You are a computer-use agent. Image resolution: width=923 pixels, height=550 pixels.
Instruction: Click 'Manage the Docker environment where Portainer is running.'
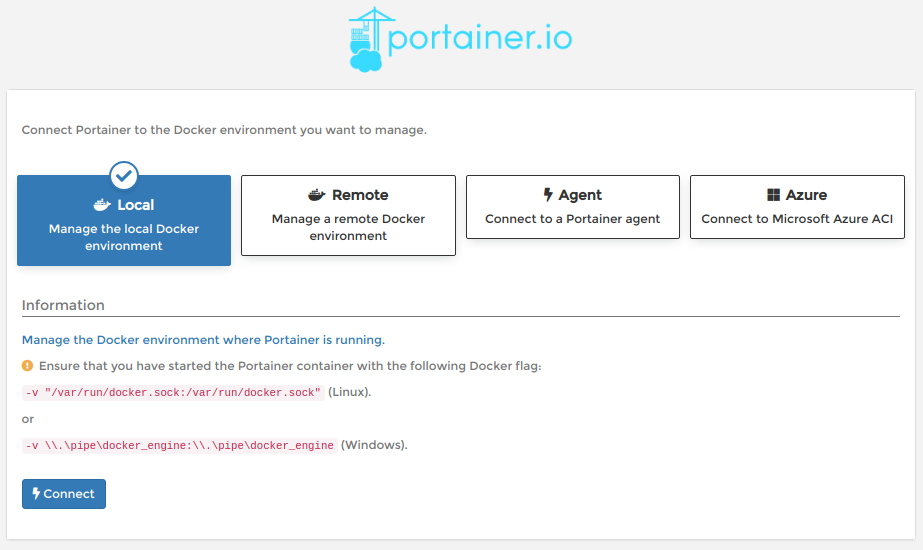point(203,340)
